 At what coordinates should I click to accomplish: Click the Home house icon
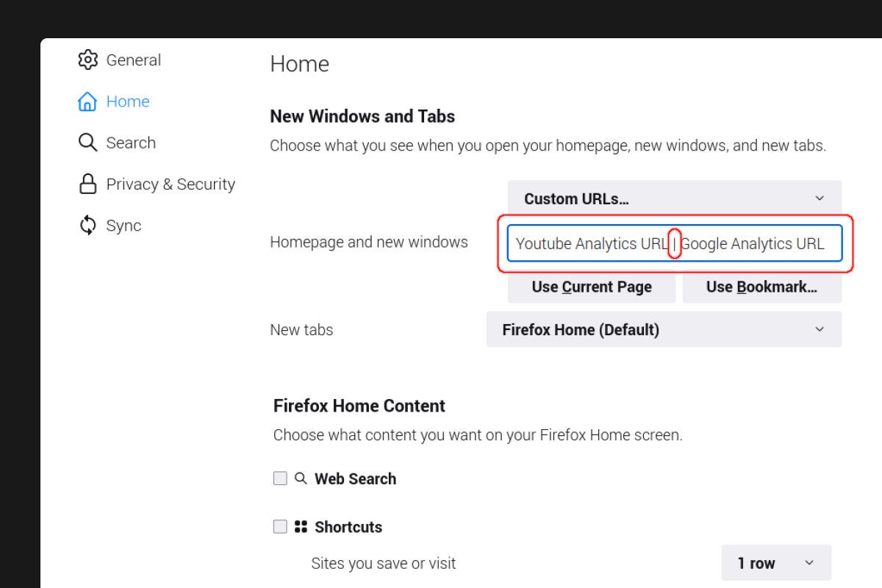pos(87,101)
